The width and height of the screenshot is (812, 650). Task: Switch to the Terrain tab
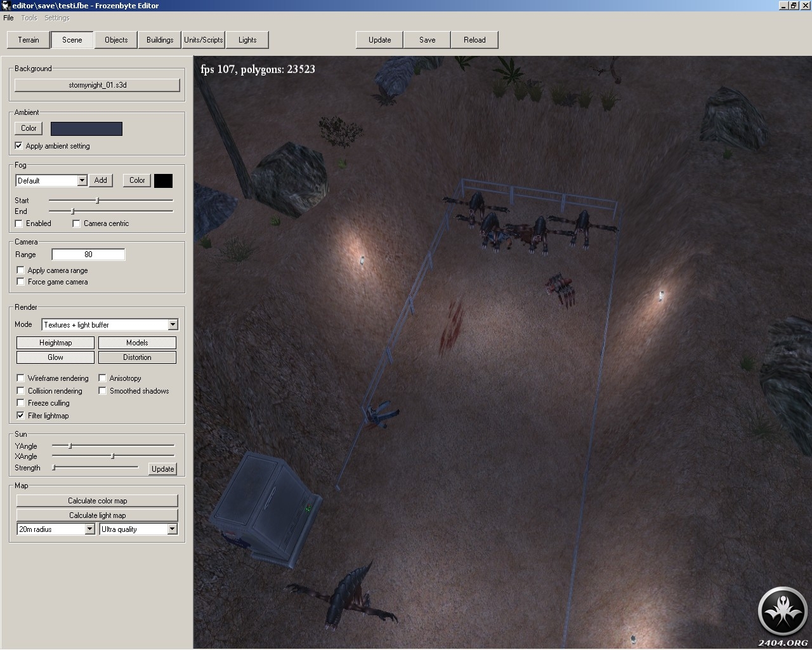pos(29,40)
